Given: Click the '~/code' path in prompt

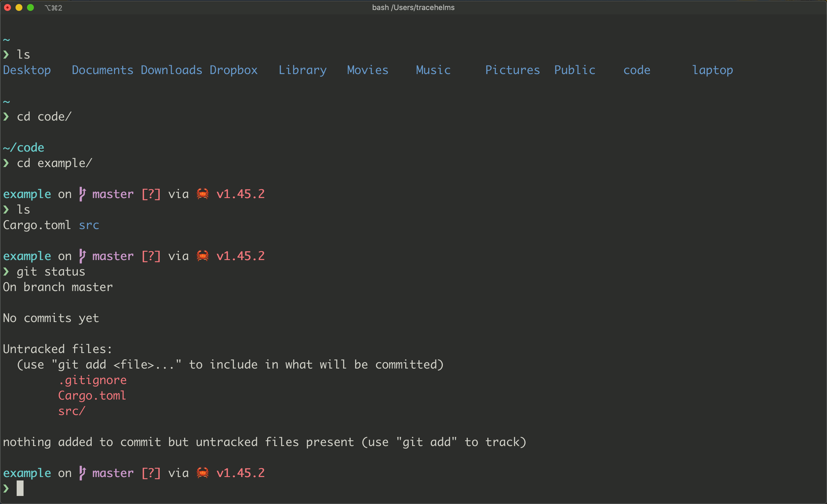Looking at the screenshot, I should pyautogui.click(x=24, y=147).
